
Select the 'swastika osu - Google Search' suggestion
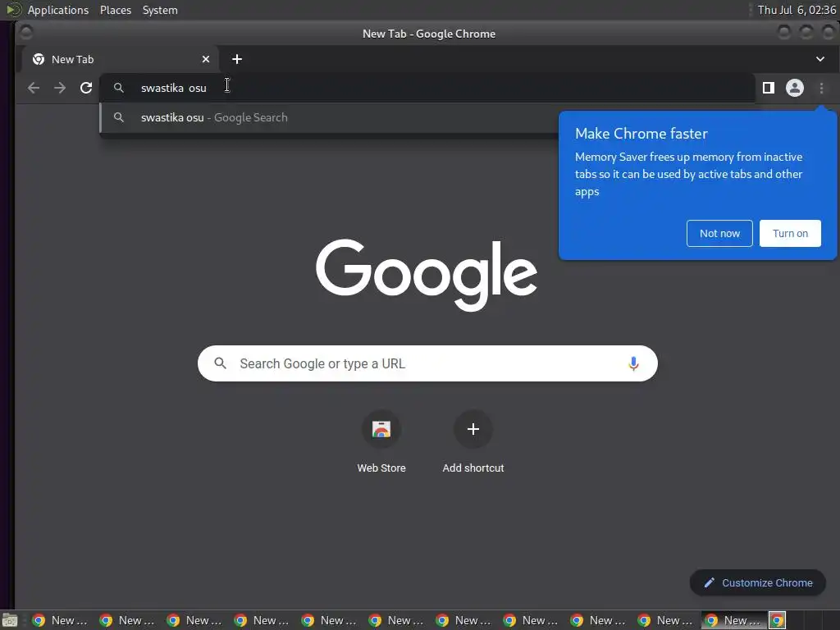(329, 118)
